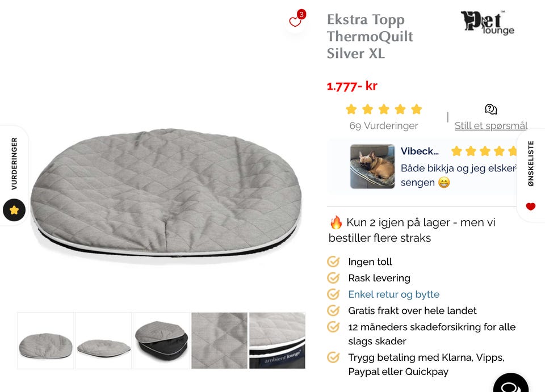Select the ambient lounge label thumbnail
The image size is (545, 392).
(x=278, y=340)
